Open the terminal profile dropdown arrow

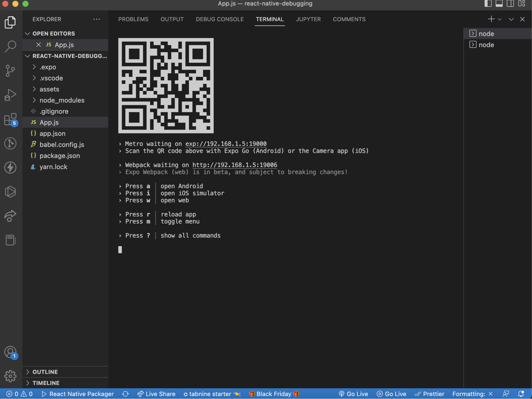click(500, 19)
